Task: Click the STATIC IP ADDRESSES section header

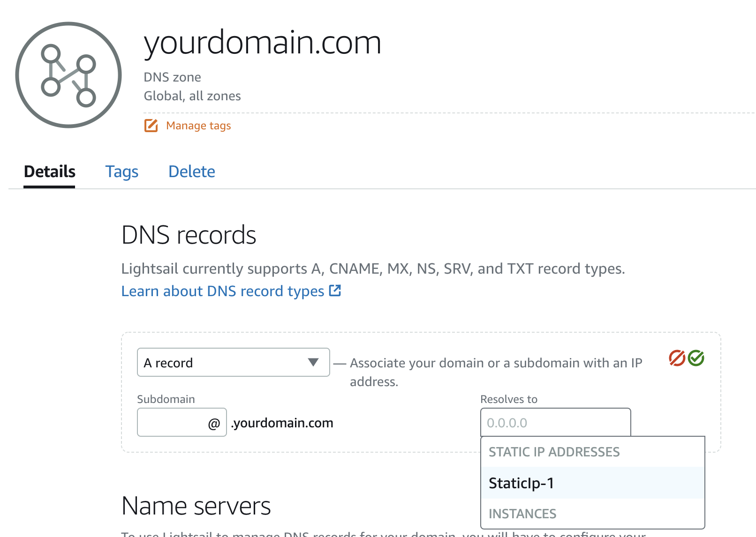Action: click(x=554, y=452)
